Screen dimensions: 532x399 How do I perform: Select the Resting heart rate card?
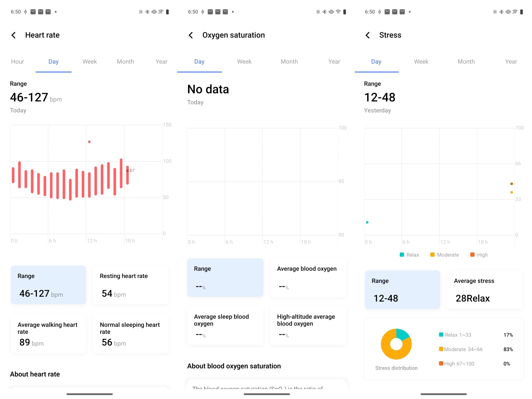pyautogui.click(x=131, y=285)
